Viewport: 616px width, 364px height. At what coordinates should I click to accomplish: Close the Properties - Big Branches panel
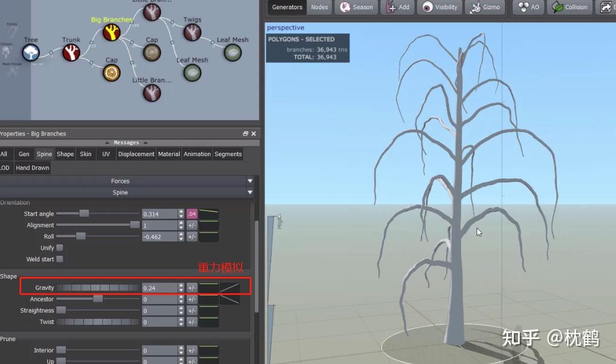pos(254,133)
